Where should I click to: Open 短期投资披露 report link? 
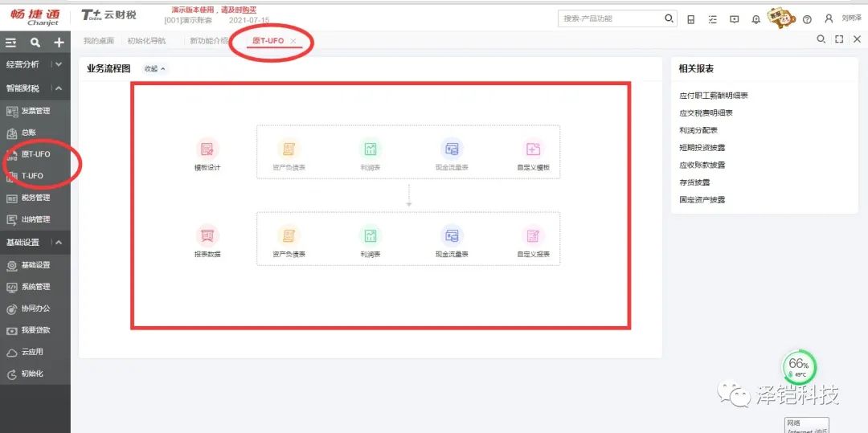(x=702, y=148)
